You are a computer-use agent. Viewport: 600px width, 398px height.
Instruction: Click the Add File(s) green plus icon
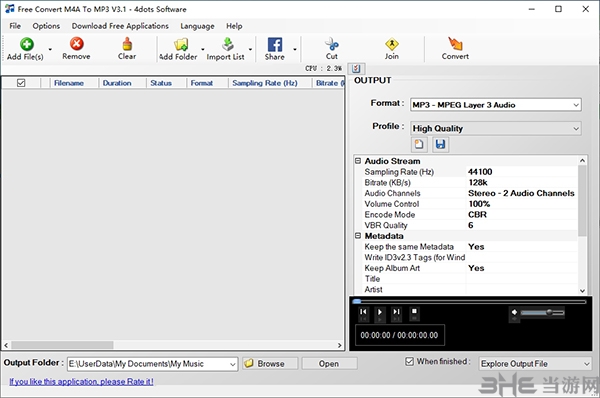26,44
